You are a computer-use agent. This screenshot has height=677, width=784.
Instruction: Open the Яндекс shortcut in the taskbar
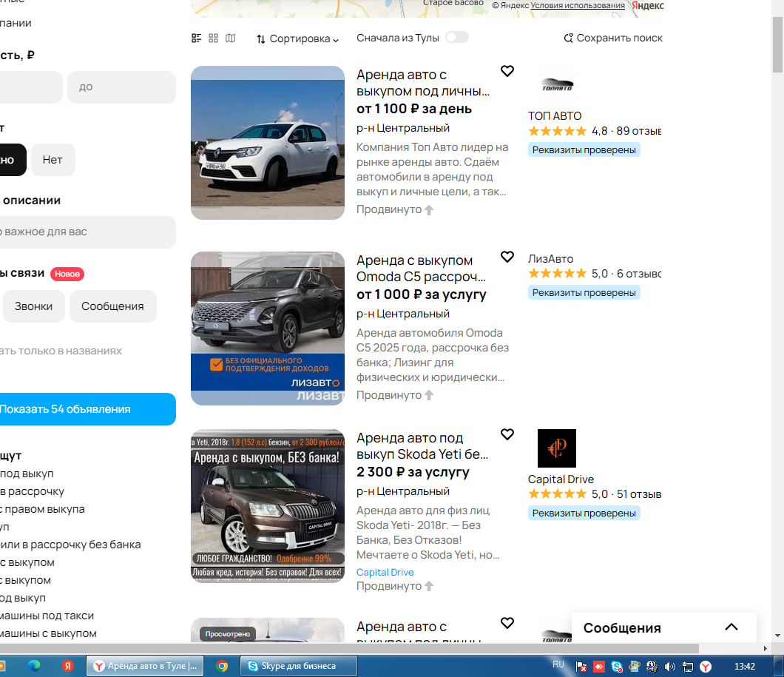[68, 666]
